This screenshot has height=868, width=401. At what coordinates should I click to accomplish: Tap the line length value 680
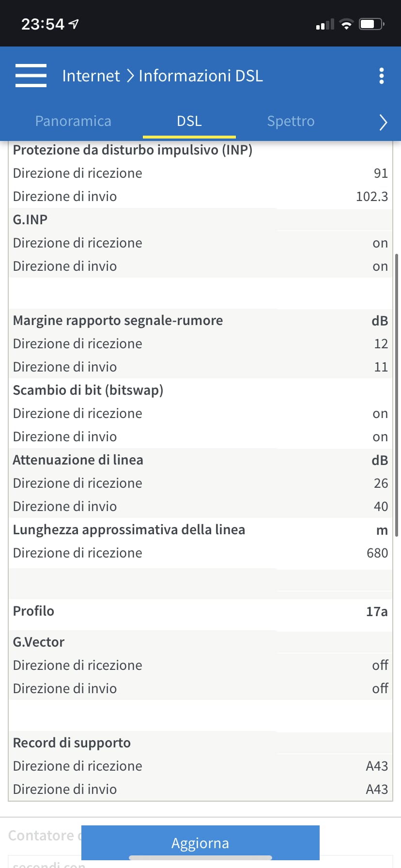coord(377,553)
